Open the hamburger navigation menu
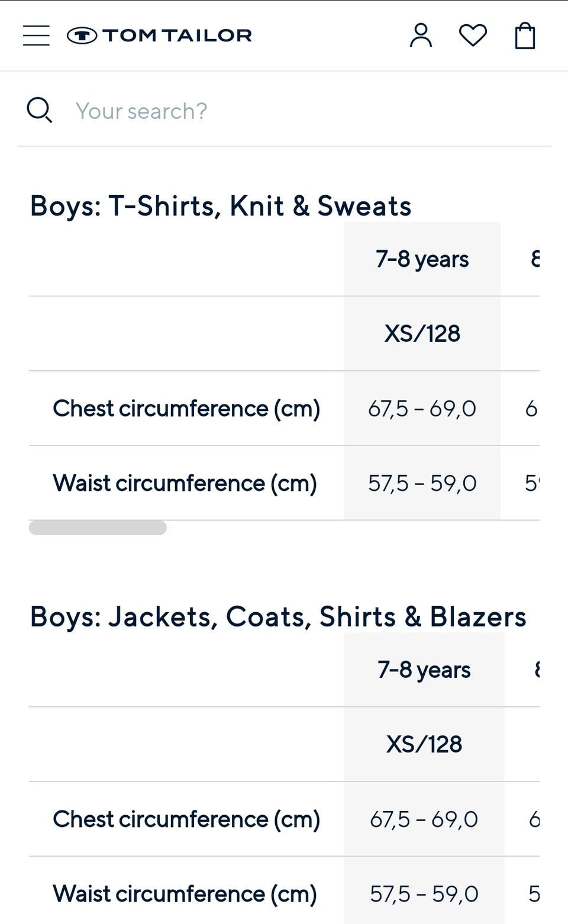The height and width of the screenshot is (924, 568). tap(36, 35)
